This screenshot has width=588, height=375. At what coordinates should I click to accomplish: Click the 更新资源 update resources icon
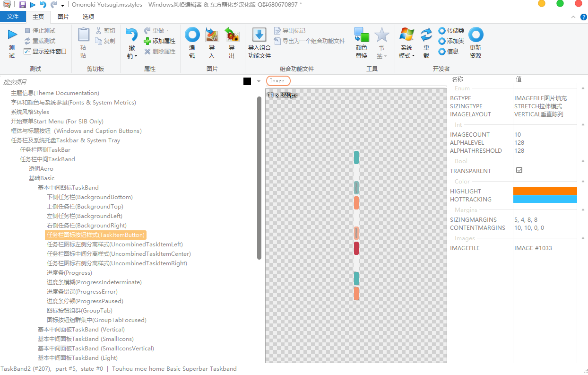click(x=476, y=35)
